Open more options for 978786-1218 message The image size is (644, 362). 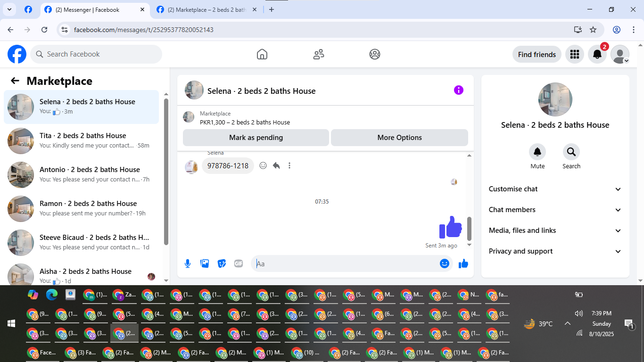(x=289, y=165)
